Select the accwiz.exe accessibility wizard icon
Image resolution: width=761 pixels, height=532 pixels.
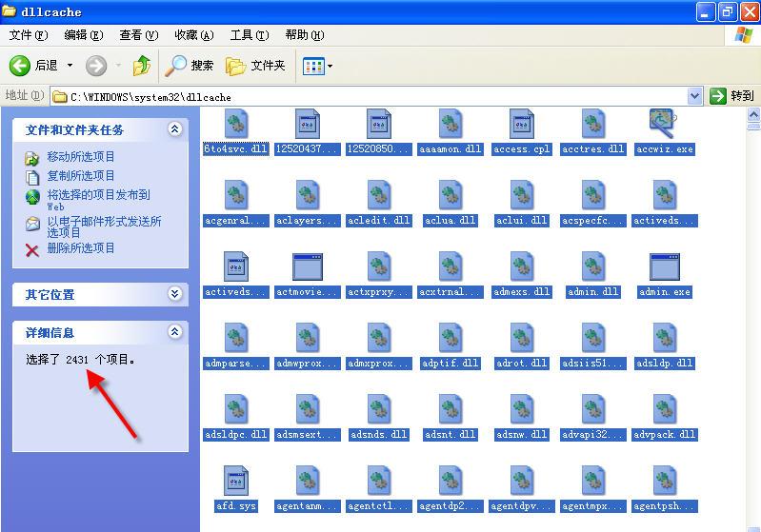[663, 124]
